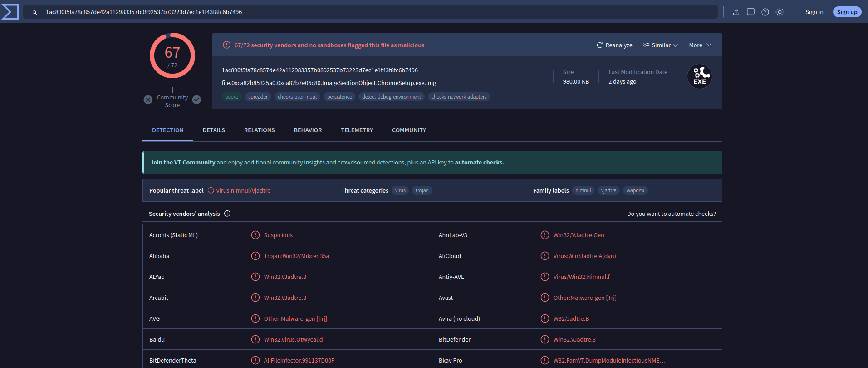
Task: Switch to the DETAILS tab
Action: 214,130
